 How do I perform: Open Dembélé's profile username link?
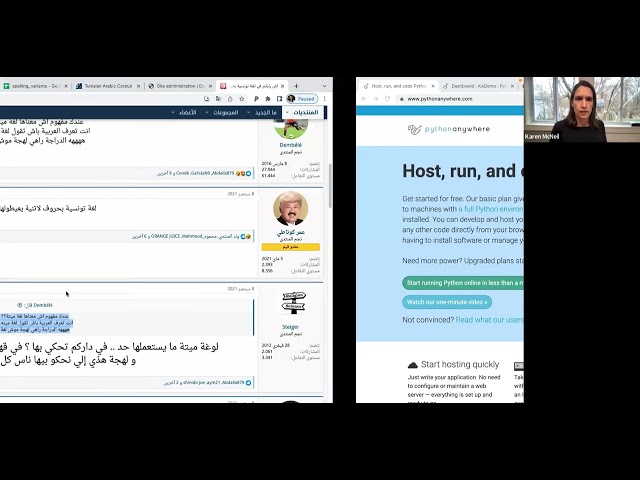291,145
